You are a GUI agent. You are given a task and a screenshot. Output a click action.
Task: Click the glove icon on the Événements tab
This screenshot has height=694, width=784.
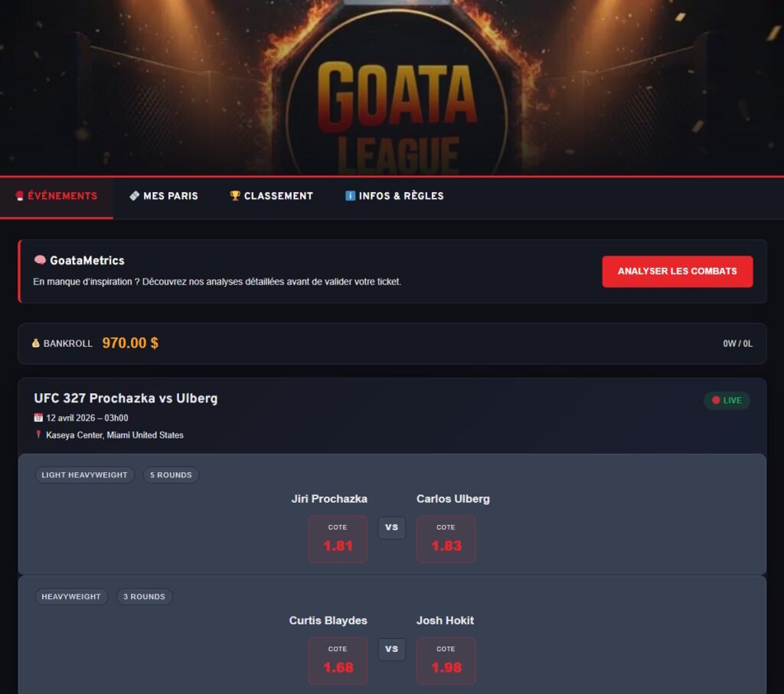click(x=18, y=196)
